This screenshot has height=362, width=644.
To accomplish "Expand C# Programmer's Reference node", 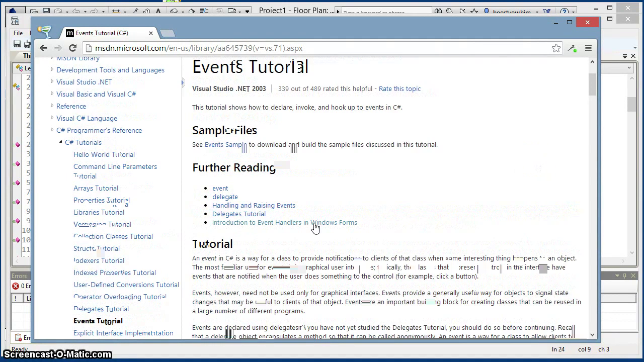I will click(x=52, y=130).
